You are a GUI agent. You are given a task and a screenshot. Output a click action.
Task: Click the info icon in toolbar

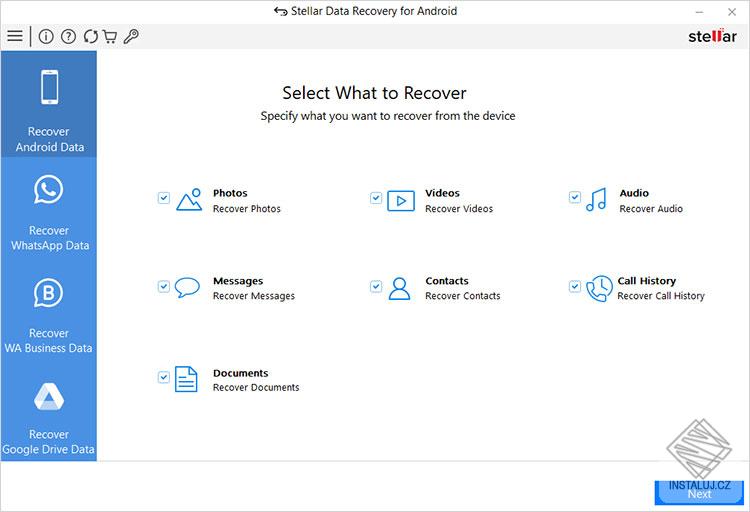coord(46,36)
